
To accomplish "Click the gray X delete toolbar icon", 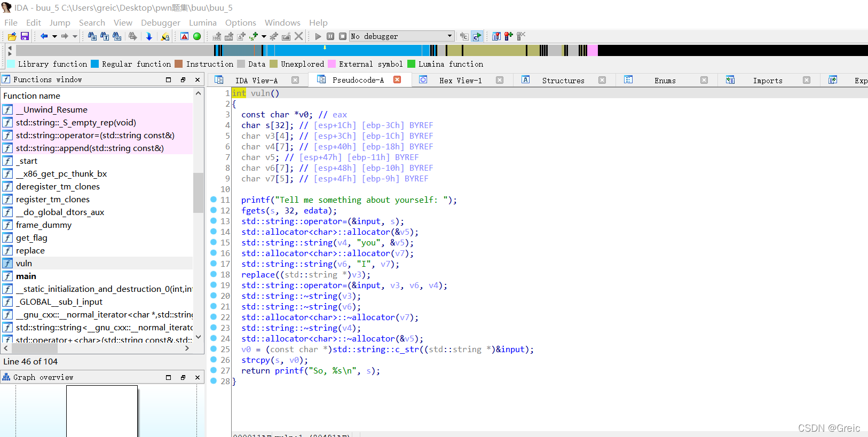I will [298, 36].
